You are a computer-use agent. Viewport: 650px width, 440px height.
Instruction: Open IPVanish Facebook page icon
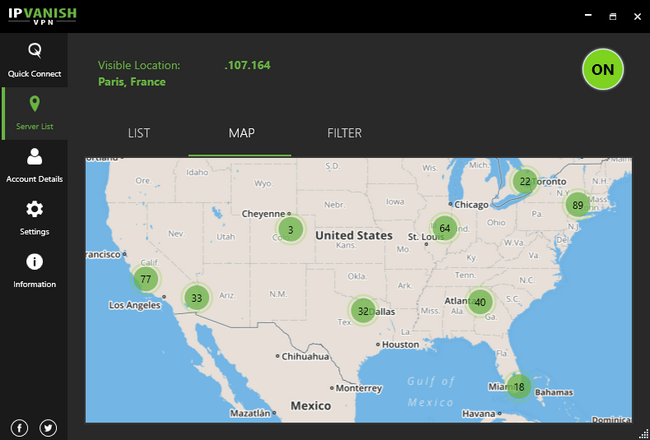[x=19, y=428]
